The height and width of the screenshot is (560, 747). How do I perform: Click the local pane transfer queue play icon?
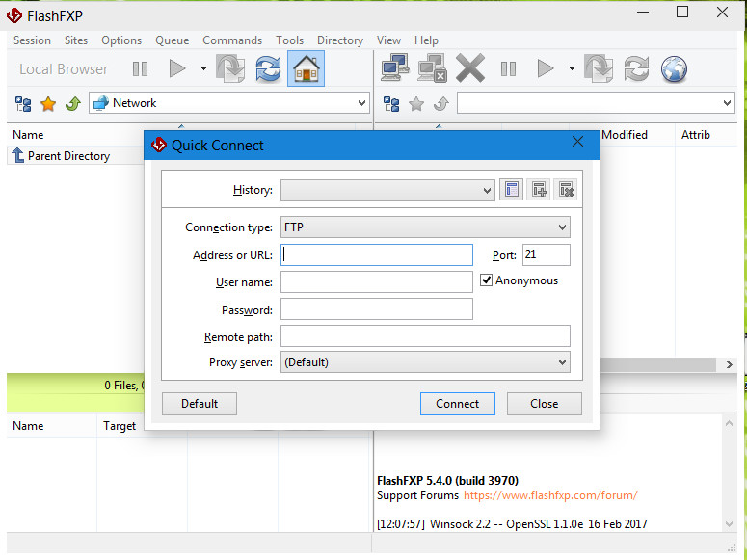[177, 68]
